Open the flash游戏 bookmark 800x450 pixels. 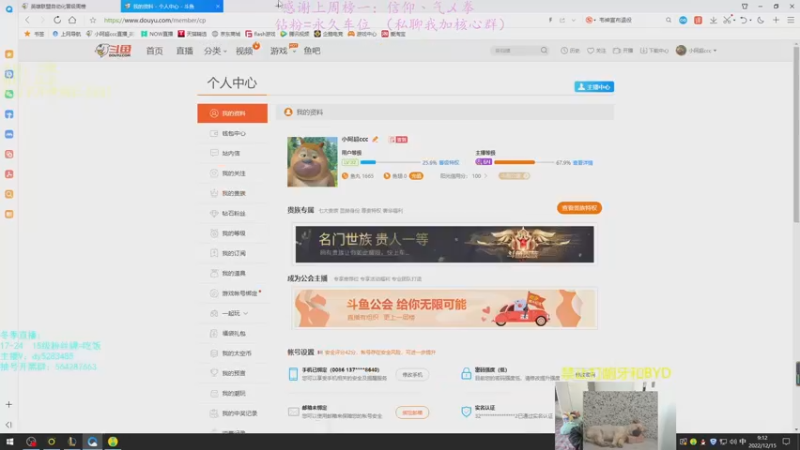click(261, 34)
